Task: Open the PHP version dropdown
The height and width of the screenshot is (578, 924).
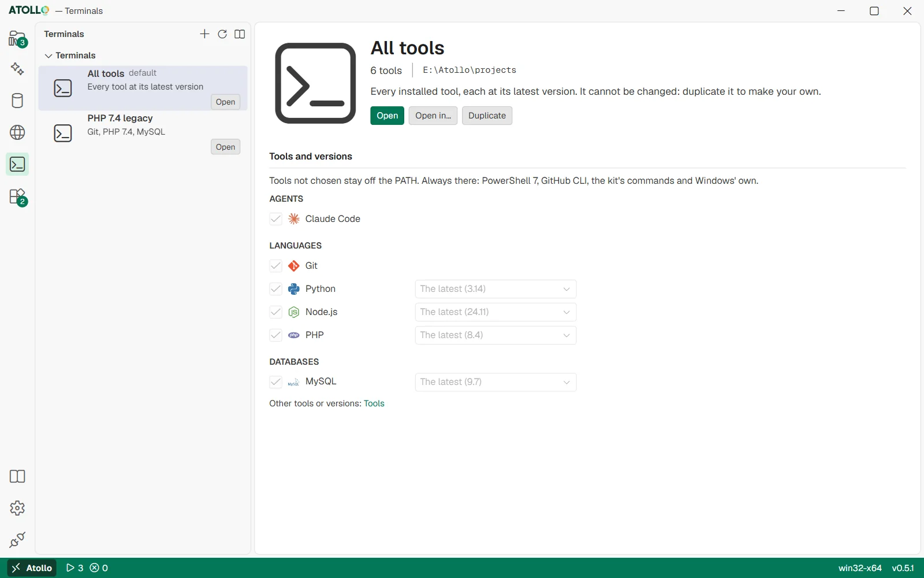Action: (495, 335)
